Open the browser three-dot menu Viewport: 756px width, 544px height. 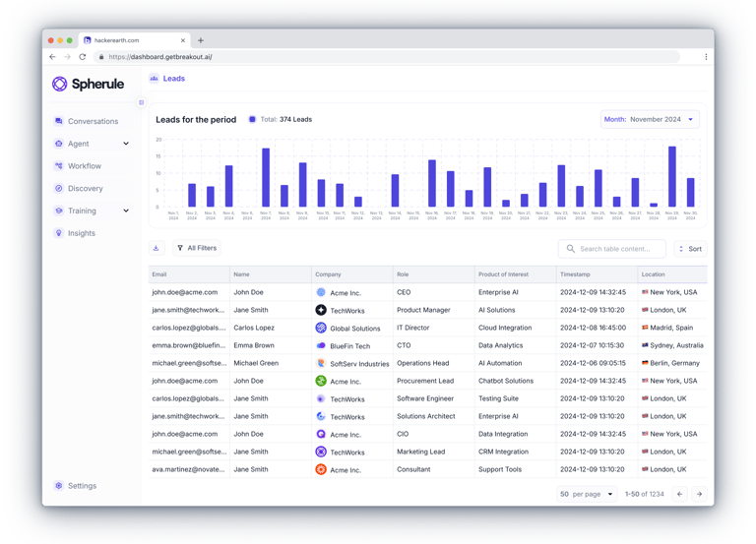pyautogui.click(x=706, y=57)
